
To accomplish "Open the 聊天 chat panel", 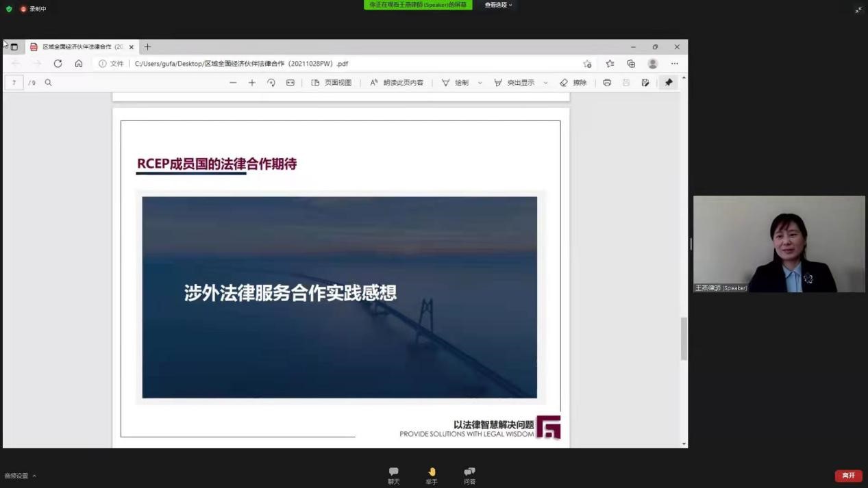I will pyautogui.click(x=393, y=476).
